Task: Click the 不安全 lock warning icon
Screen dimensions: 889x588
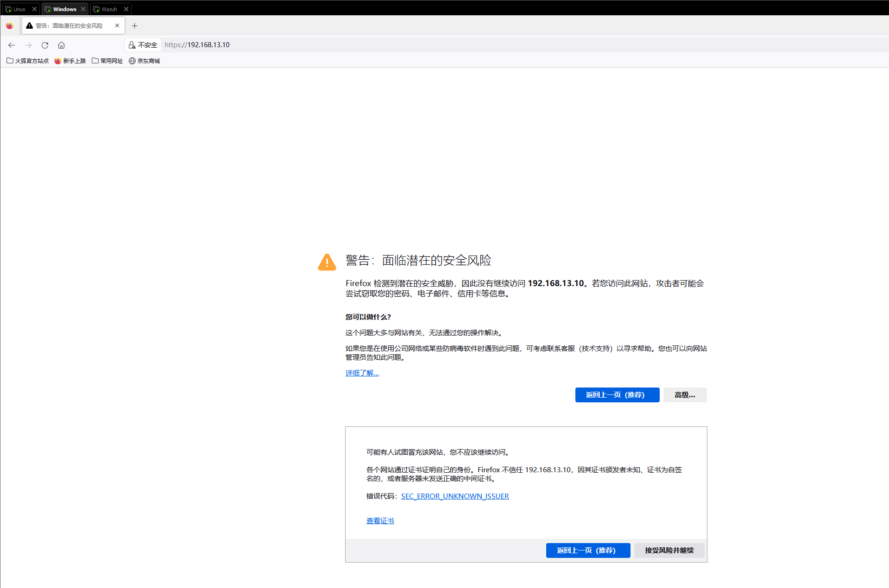Action: coord(132,45)
